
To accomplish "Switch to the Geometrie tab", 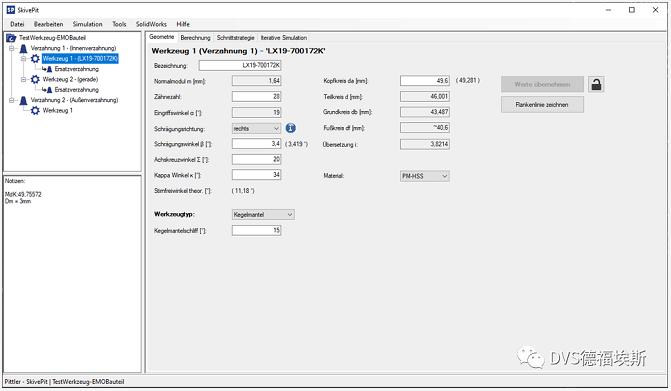I will pyautogui.click(x=161, y=37).
